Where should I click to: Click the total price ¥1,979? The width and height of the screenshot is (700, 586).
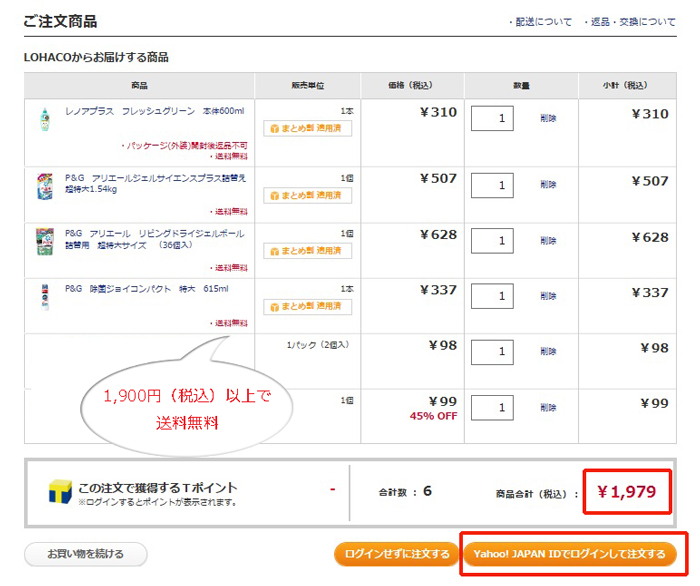click(x=627, y=492)
